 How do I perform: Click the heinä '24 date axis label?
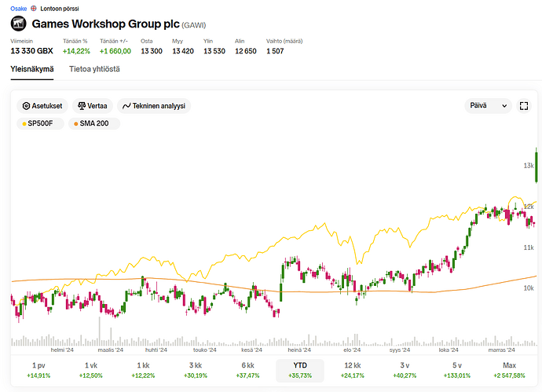pos(299,350)
